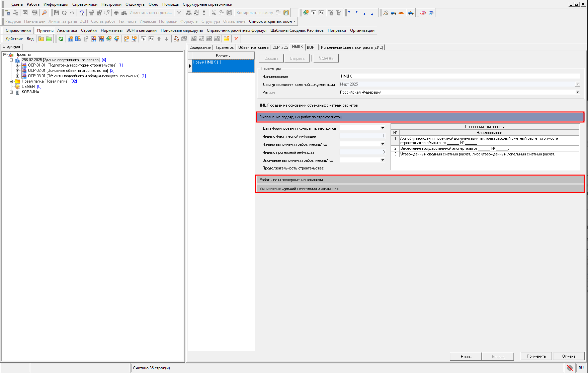Click the orange bricks materials icon
This screenshot has height=373, width=588.
pyautogui.click(x=401, y=13)
